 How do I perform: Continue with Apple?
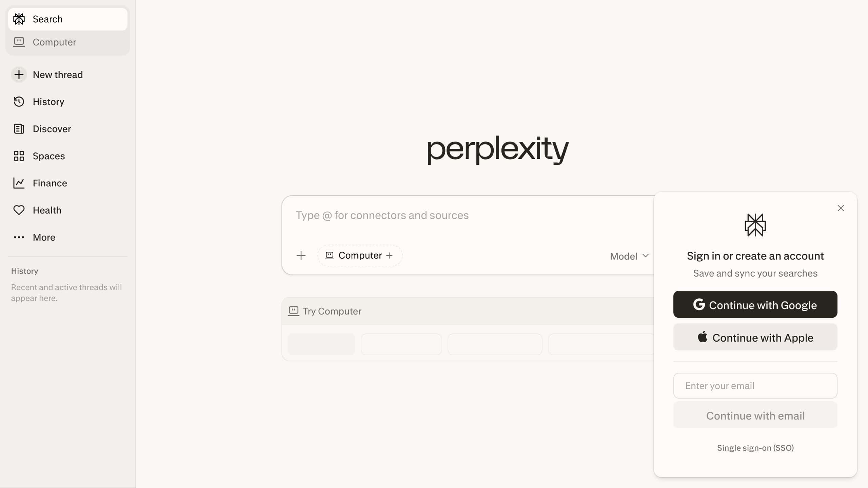point(755,337)
